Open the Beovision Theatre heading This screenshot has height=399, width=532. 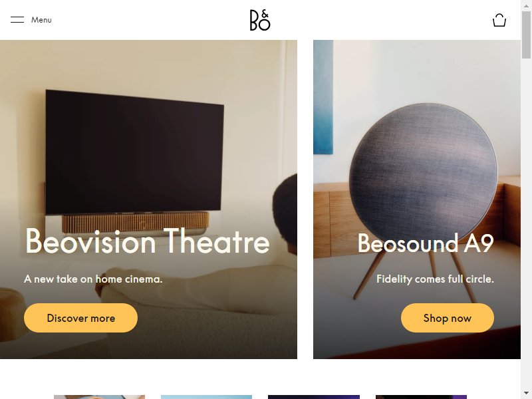coord(148,241)
